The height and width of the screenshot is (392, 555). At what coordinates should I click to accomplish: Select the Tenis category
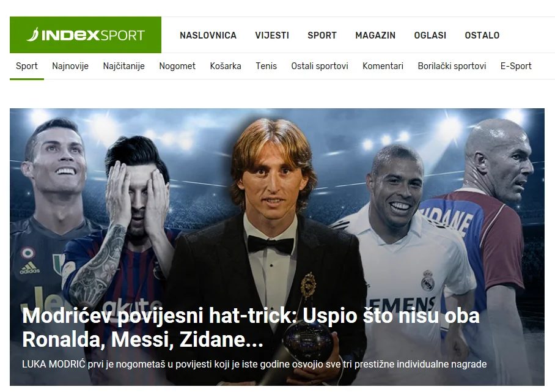[x=266, y=66]
